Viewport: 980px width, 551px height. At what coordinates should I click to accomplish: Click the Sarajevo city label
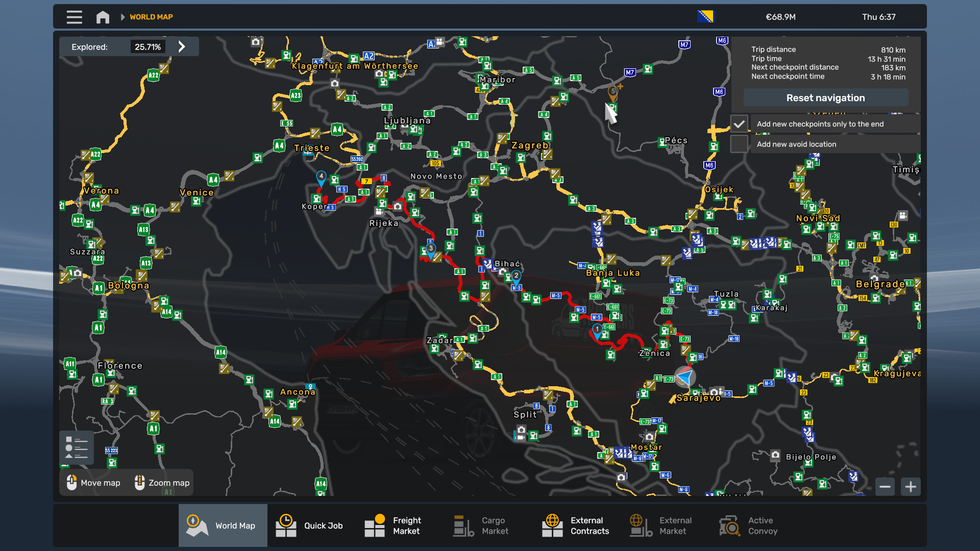coord(698,398)
